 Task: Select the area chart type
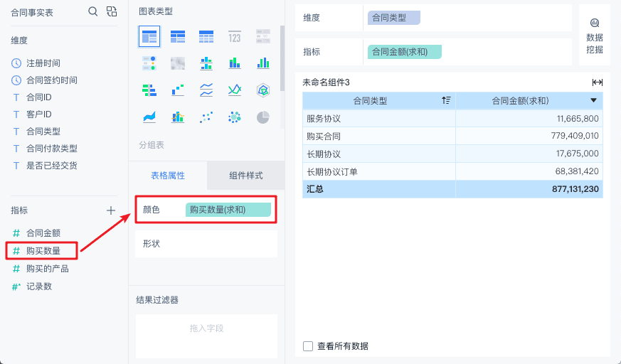coord(149,117)
